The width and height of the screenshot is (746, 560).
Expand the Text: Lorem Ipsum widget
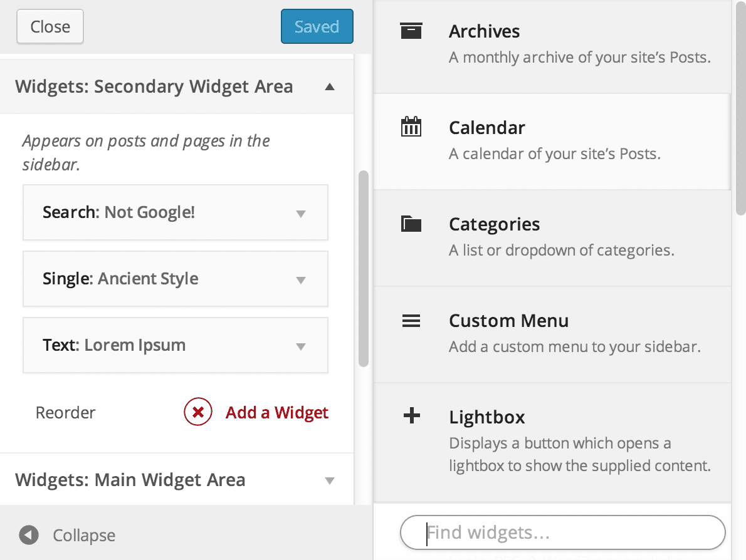point(301,346)
